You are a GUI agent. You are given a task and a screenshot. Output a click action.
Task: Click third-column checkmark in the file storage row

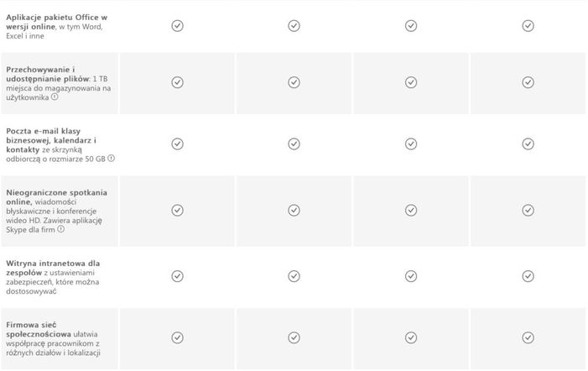[411, 82]
